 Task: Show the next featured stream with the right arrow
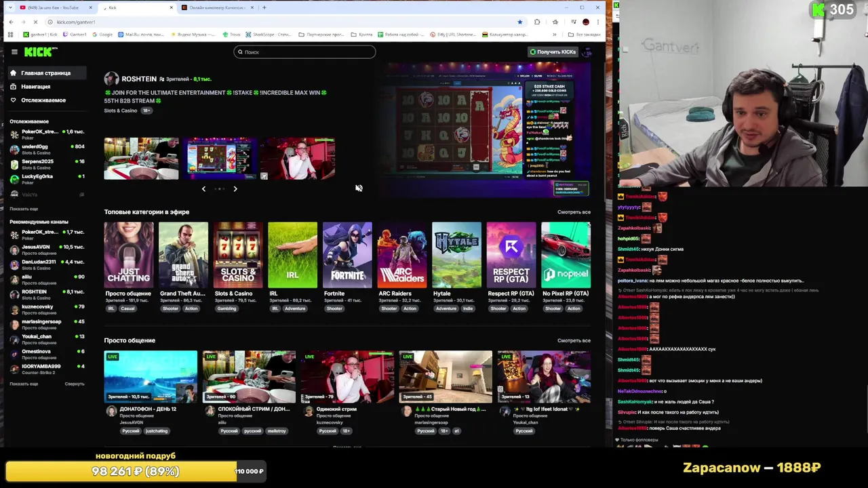[x=235, y=189]
